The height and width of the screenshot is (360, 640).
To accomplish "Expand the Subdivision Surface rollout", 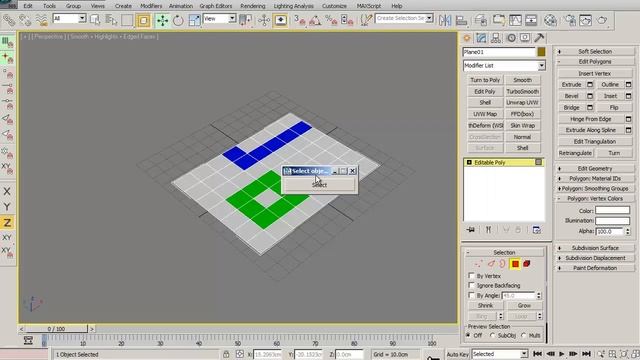I will (595, 248).
